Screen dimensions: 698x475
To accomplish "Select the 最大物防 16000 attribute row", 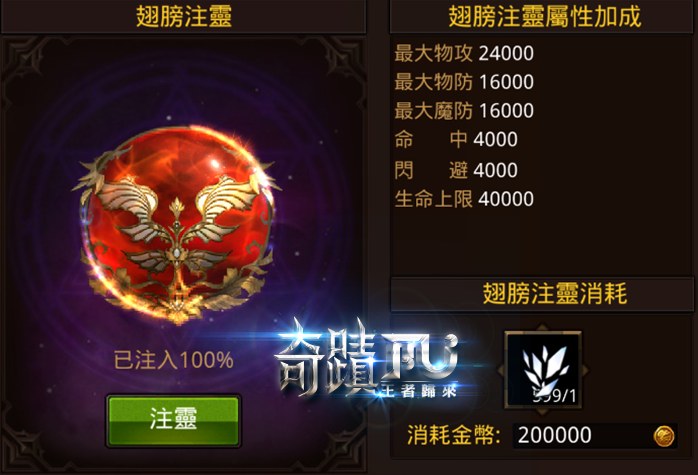I will click(464, 82).
